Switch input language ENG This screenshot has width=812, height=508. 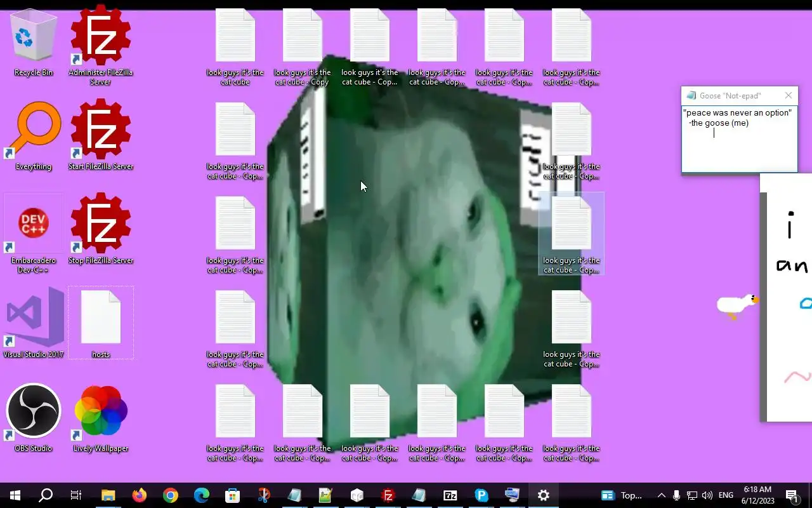pos(726,495)
